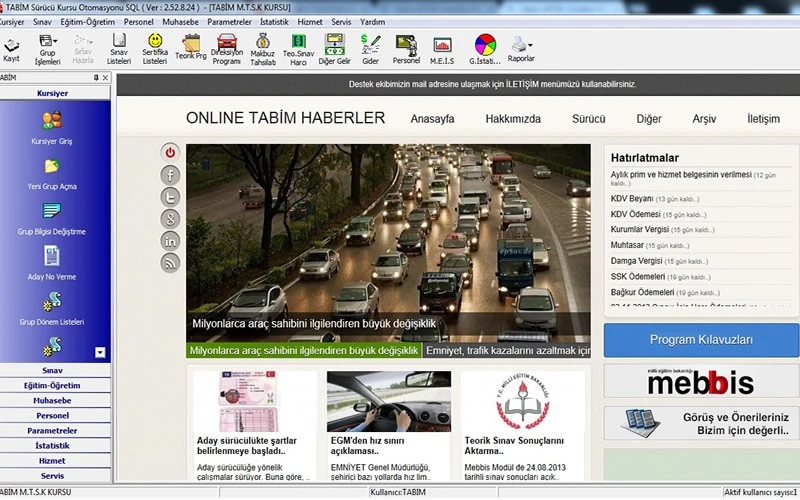Open the Hakkımızda navigation link
Screen dimensions: 800x500
point(513,119)
